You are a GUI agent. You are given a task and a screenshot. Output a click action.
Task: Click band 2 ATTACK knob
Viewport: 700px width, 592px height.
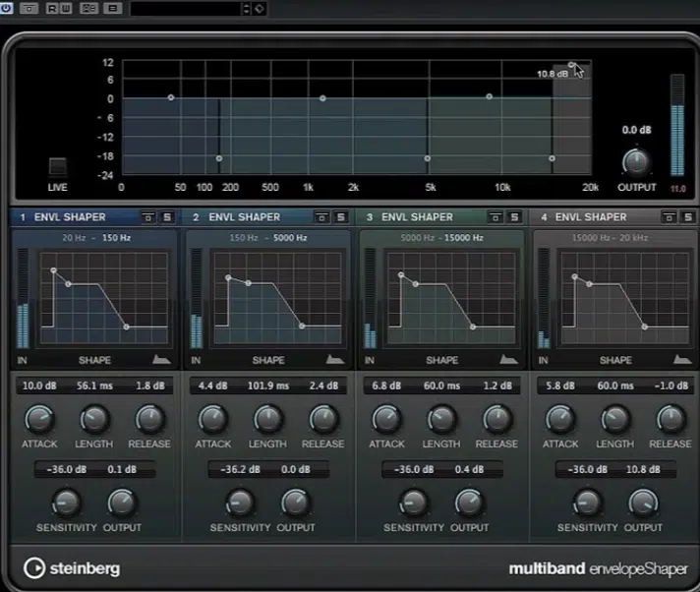point(213,420)
